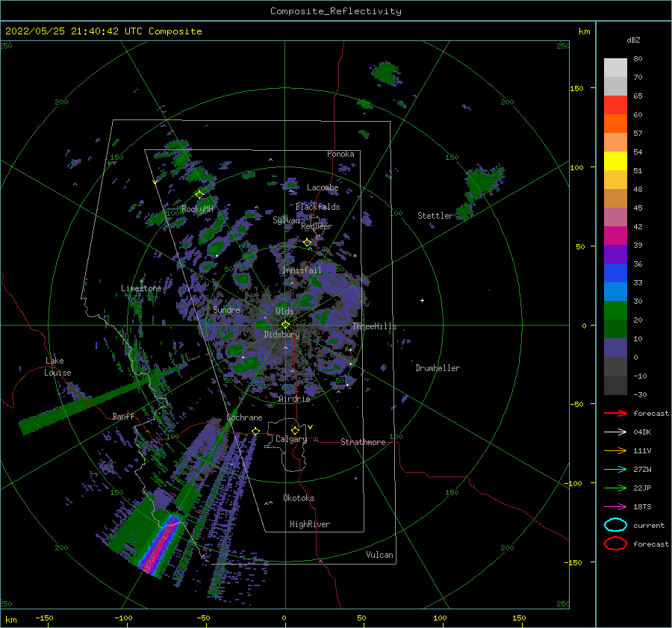Click the Stettler city label
This screenshot has height=628, width=672.
click(x=435, y=216)
